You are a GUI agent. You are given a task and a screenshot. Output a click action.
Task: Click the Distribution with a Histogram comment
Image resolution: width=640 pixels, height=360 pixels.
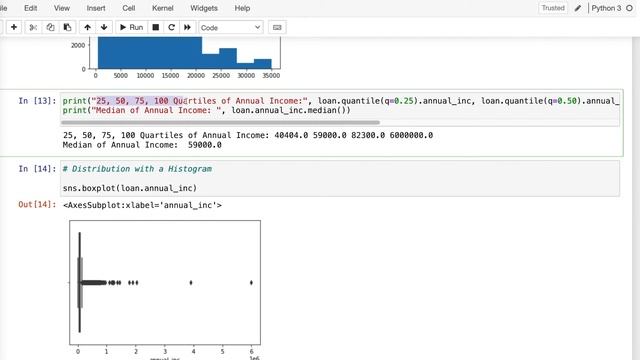point(137,169)
